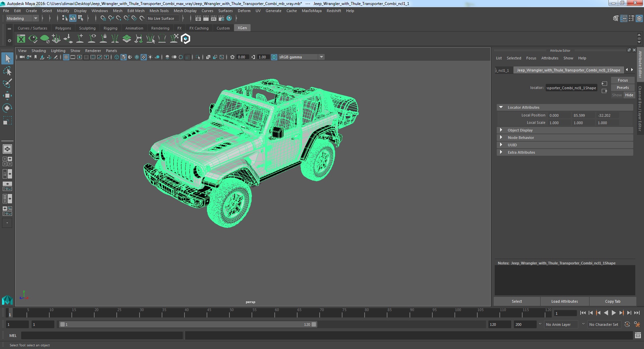Viewport: 644px width, 349px height.
Task: Toggle auto keyframe button
Action: [x=627, y=325]
